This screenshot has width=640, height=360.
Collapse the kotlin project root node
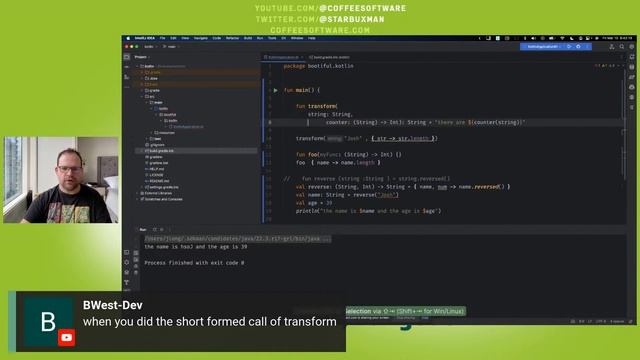[x=137, y=66]
